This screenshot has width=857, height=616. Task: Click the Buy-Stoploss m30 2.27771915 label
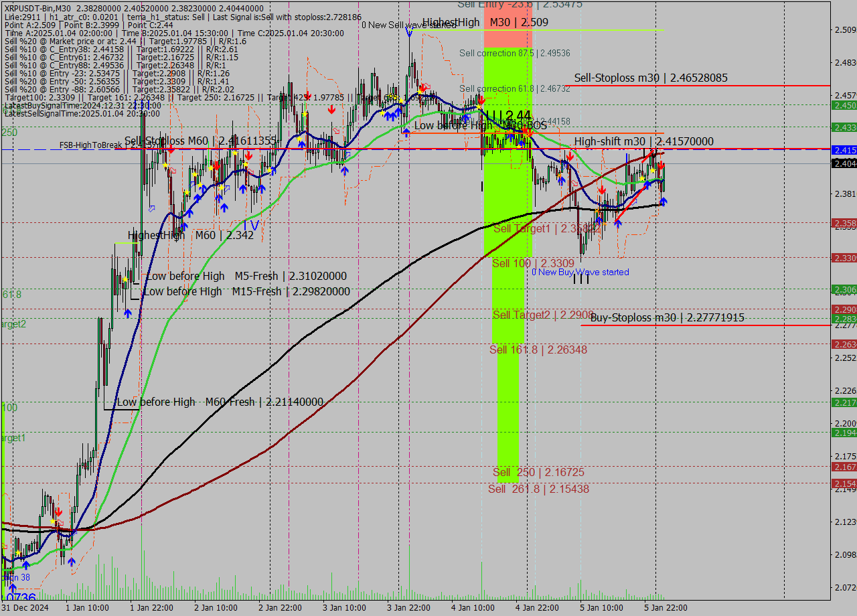point(668,318)
